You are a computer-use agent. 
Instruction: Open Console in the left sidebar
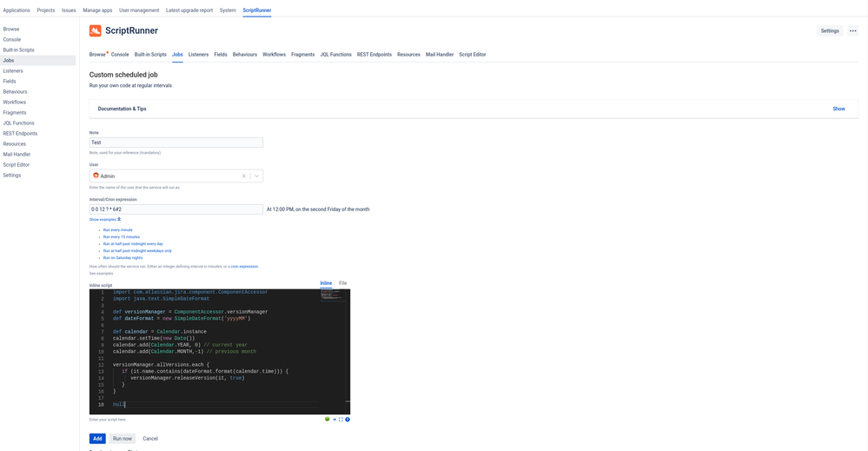tap(11, 40)
